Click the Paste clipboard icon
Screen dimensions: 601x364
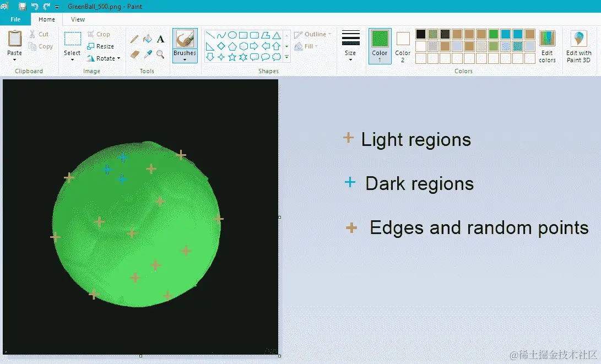(x=14, y=39)
